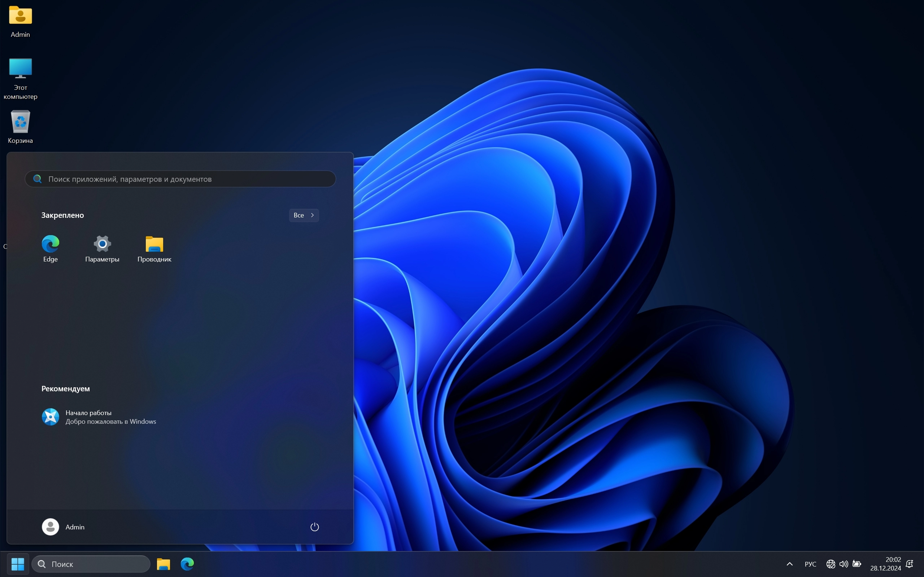The width and height of the screenshot is (924, 577).
Task: Switch the РУС input language indicator
Action: (x=810, y=564)
